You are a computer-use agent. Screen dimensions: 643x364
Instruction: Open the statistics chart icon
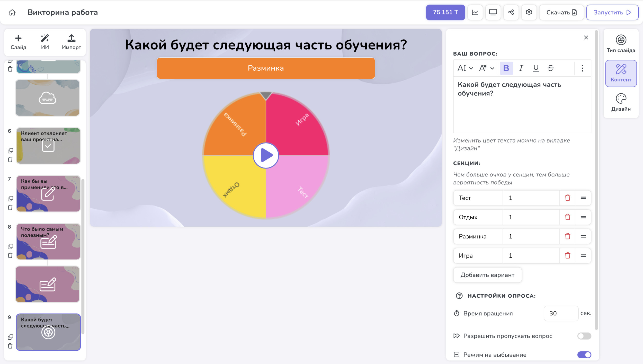pyautogui.click(x=475, y=12)
